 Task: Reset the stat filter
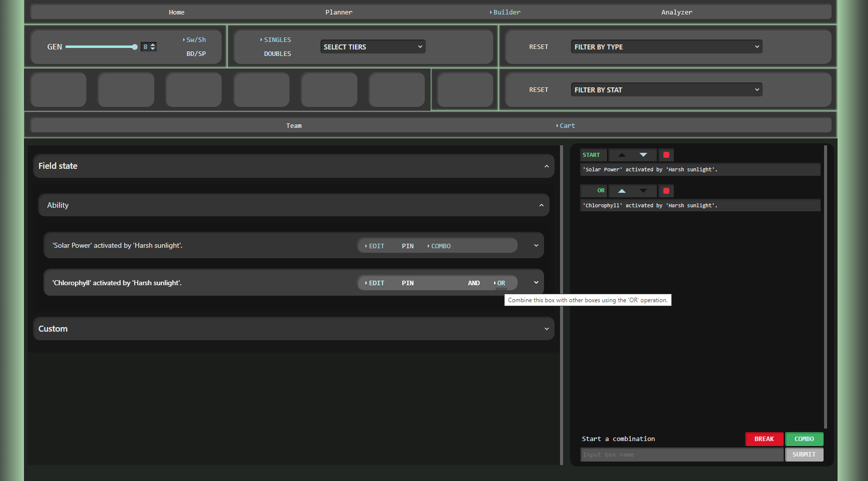click(538, 90)
